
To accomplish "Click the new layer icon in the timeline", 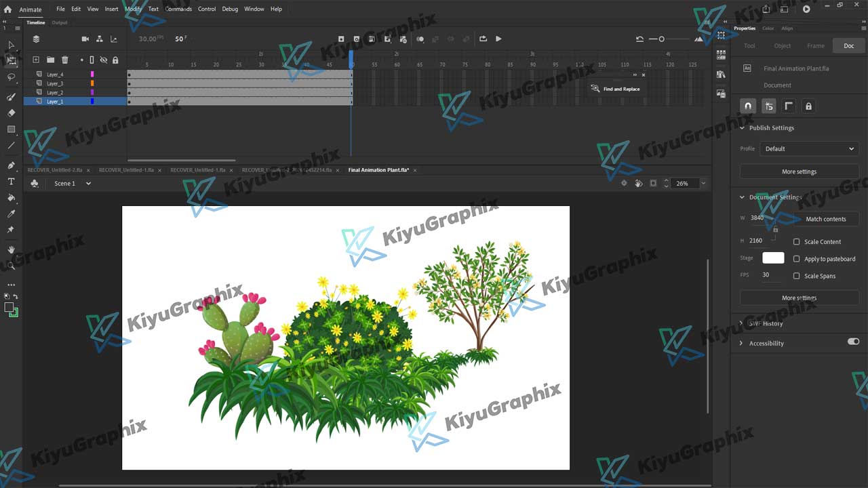I will tap(36, 60).
